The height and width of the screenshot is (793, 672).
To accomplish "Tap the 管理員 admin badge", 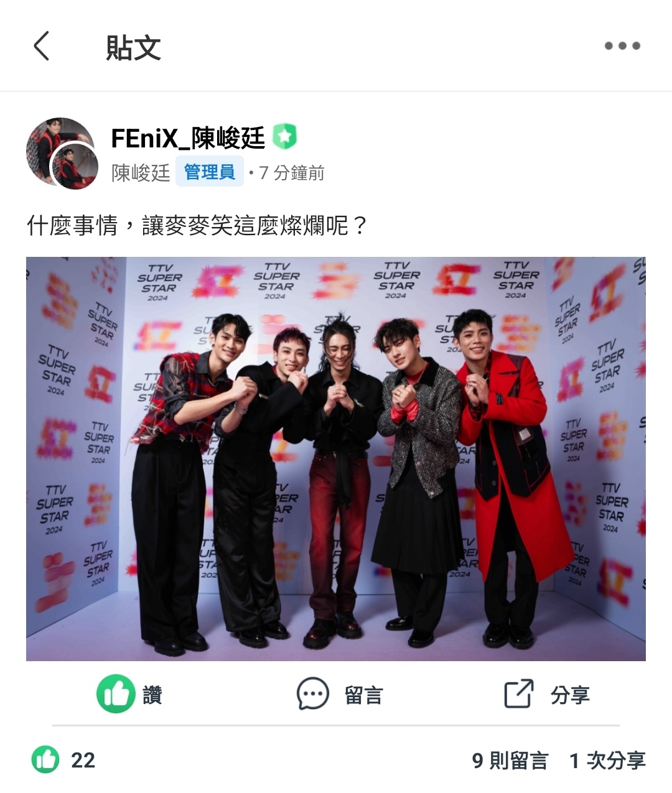I will pyautogui.click(x=210, y=172).
